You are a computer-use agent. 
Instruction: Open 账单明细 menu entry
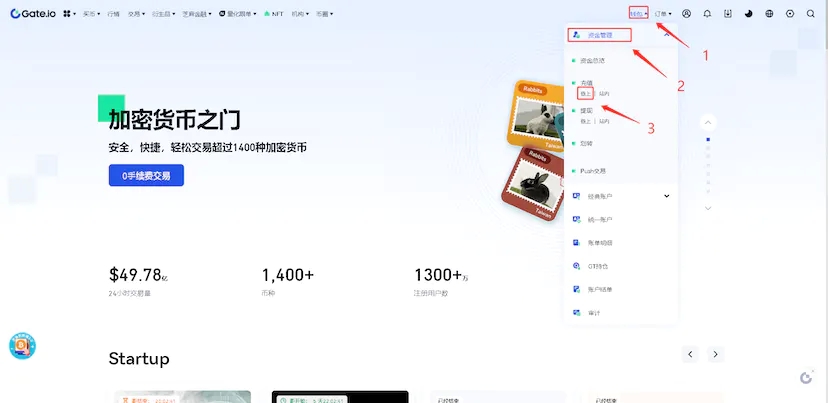600,242
